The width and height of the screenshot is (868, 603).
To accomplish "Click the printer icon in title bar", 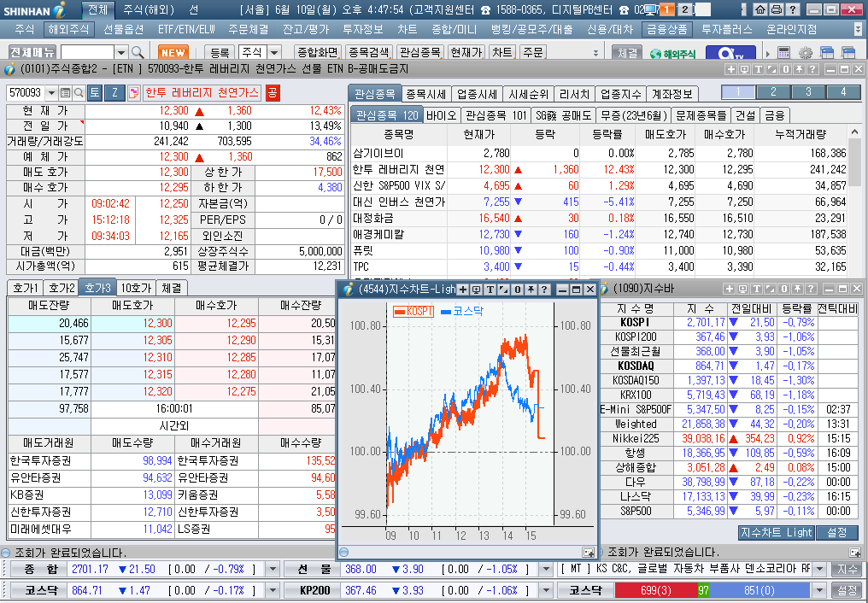I will coord(776,9).
